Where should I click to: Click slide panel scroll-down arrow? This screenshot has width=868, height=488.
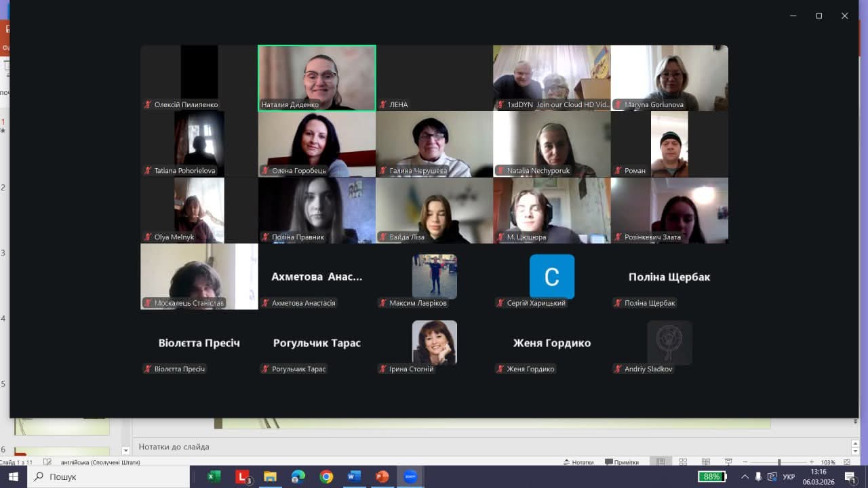tap(125, 451)
